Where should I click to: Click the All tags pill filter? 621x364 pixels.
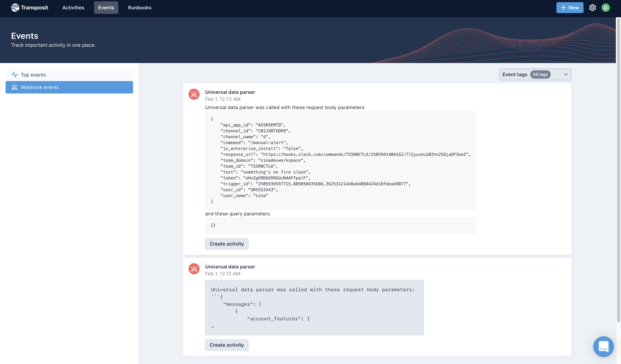[x=540, y=75]
